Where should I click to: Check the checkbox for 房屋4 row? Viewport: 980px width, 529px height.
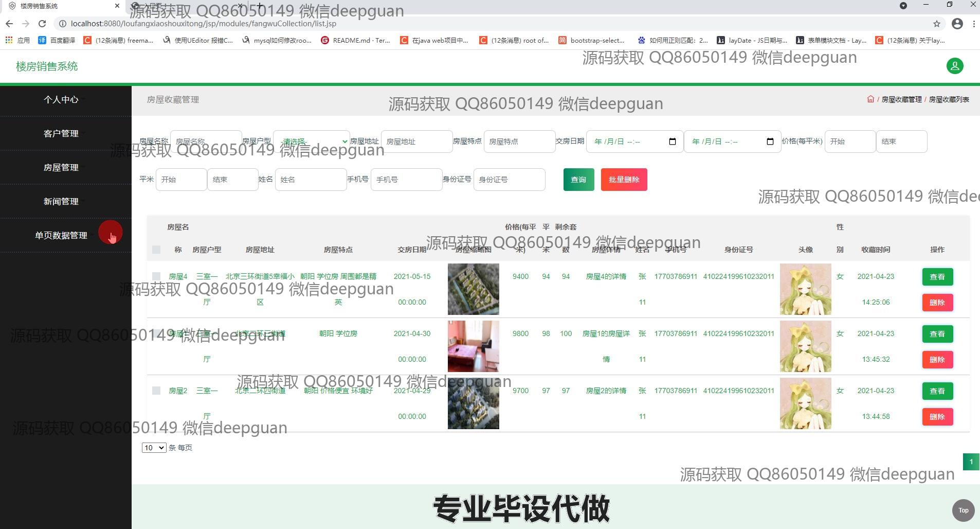[x=156, y=276]
